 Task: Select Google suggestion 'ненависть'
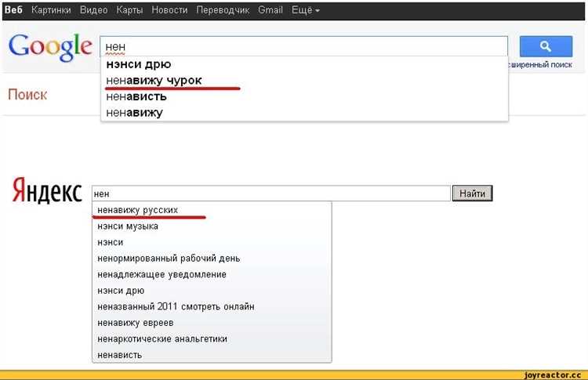coord(304,96)
